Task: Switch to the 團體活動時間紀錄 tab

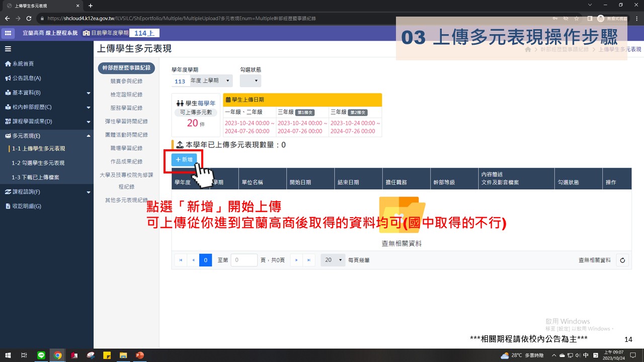Action: coord(126,135)
